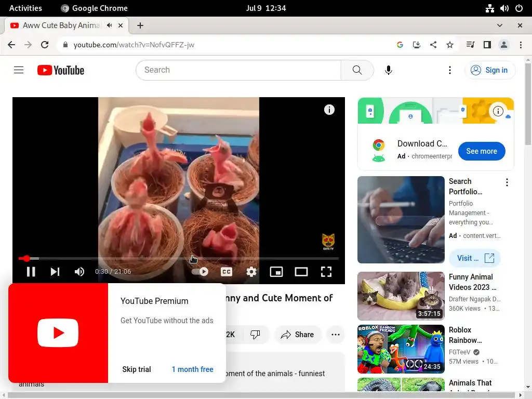Open YouTube settings three-dot menu
The image size is (532, 399).
[450, 70]
